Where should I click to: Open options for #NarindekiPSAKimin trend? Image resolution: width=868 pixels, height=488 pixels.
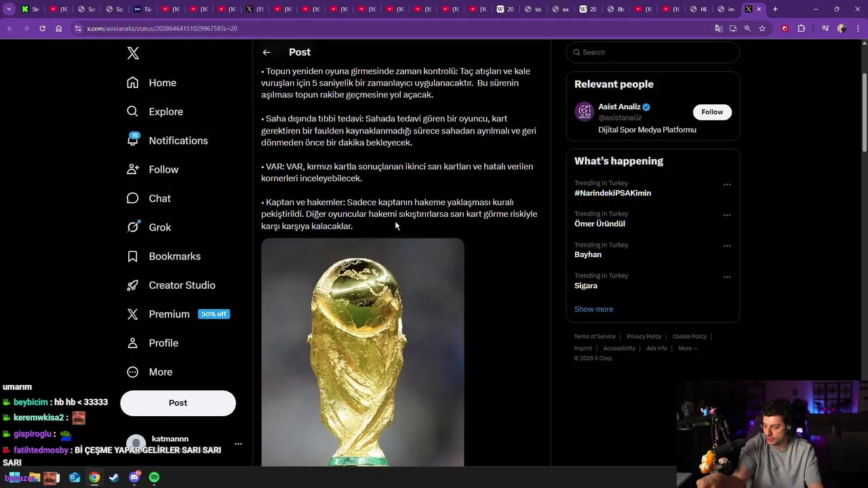(727, 184)
